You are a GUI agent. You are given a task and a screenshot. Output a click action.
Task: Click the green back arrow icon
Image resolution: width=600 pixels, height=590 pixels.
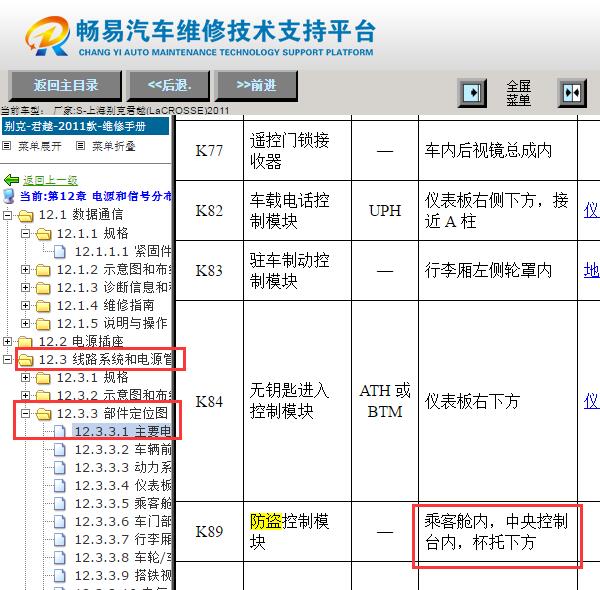click(11, 180)
